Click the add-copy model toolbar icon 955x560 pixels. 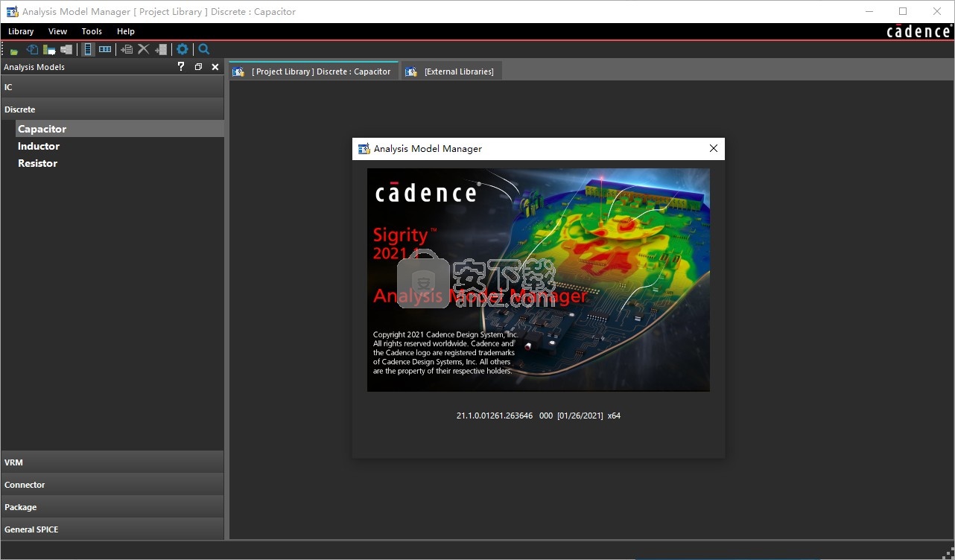[127, 50]
